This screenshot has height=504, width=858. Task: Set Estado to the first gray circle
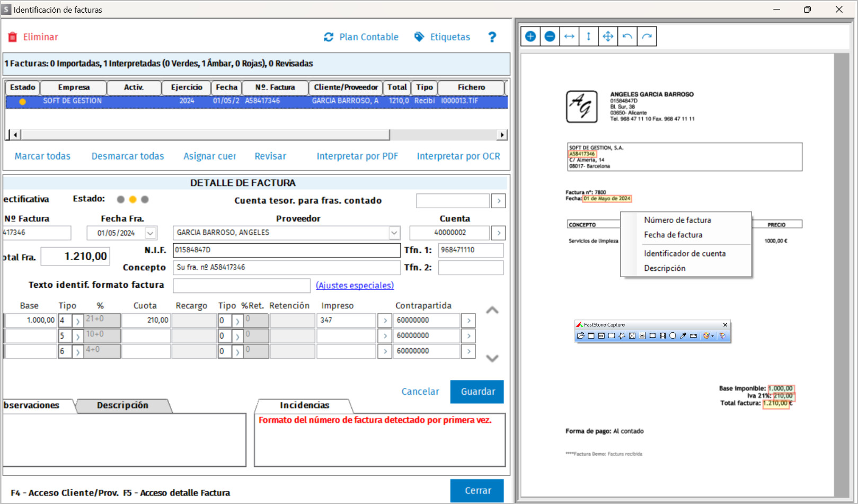coord(121,199)
